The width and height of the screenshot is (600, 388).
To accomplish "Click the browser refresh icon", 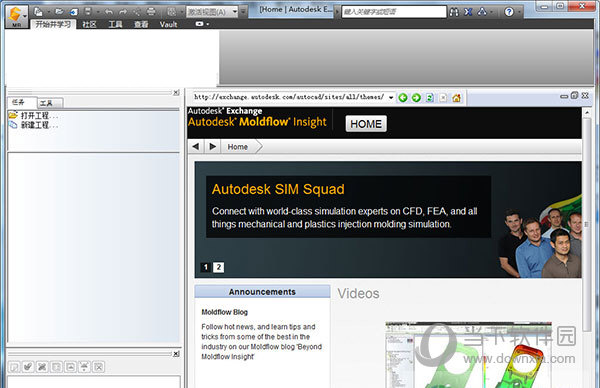I will (x=430, y=98).
